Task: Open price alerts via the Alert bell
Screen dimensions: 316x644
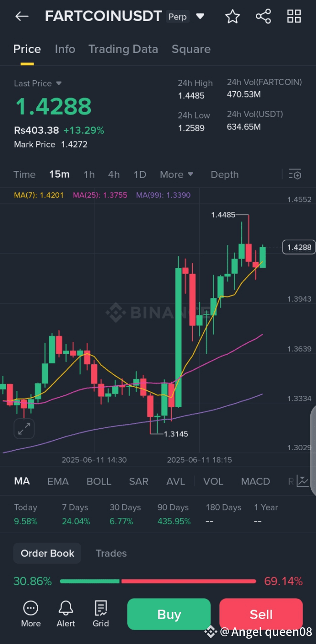Action: point(65,613)
